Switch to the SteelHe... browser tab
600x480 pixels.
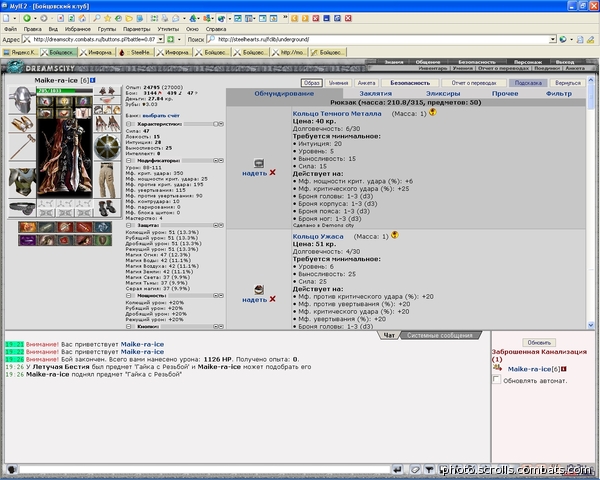tap(135, 52)
